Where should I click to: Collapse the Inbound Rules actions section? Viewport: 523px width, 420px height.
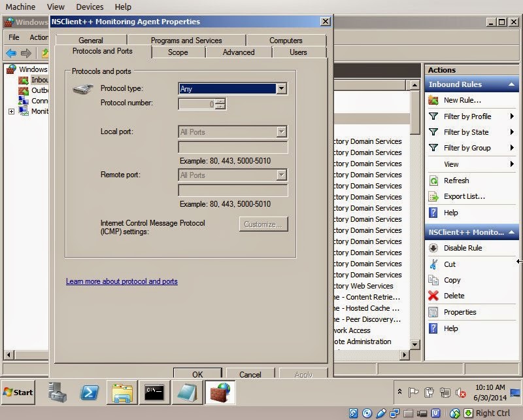click(x=511, y=84)
